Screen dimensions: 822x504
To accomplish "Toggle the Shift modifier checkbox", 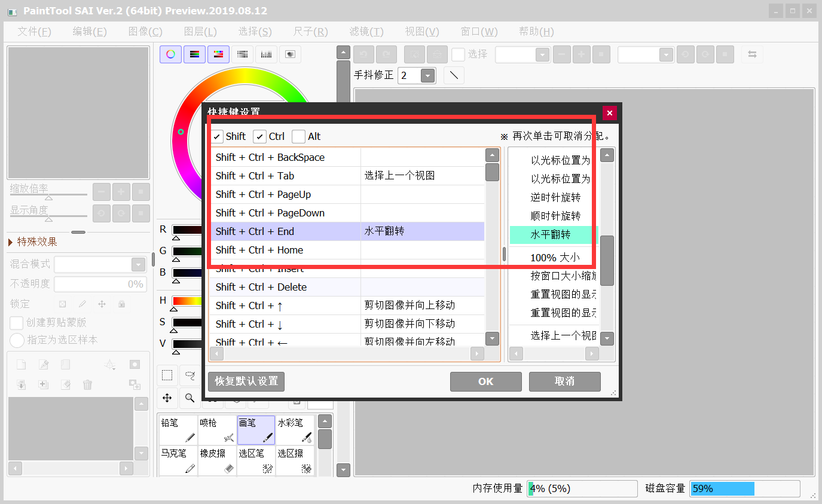I will point(218,136).
